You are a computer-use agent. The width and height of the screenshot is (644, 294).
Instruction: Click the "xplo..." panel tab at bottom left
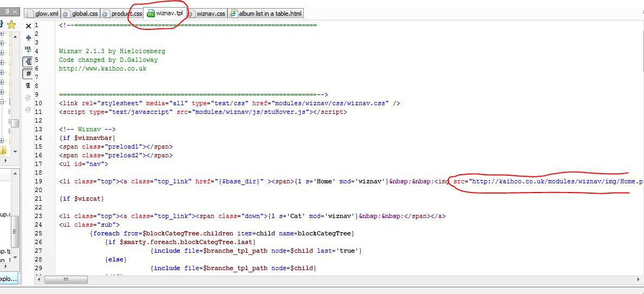(x=9, y=278)
